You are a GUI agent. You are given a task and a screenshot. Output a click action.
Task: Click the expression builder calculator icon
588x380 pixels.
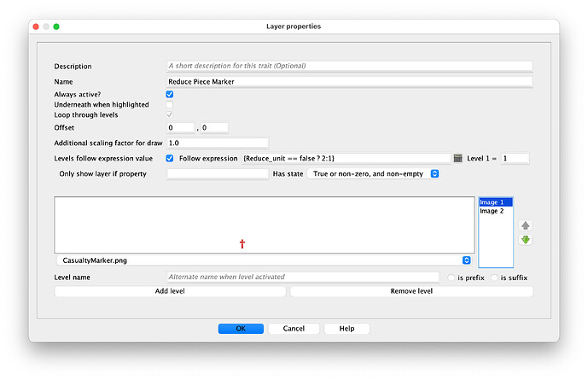[x=457, y=158]
